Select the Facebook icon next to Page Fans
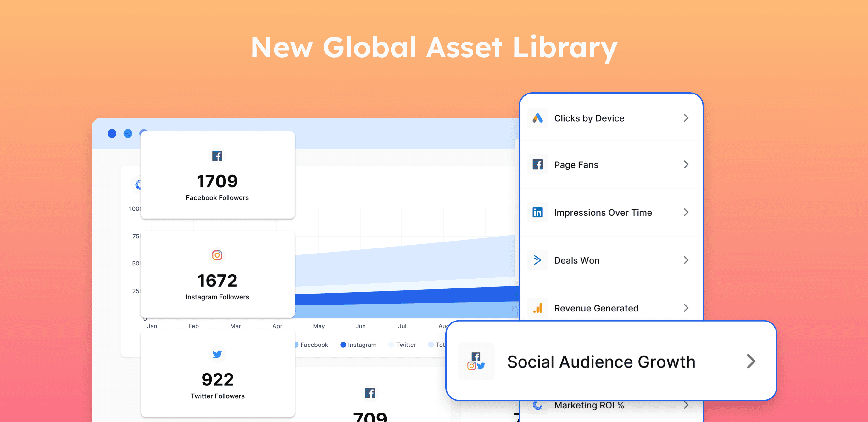The width and height of the screenshot is (868, 422). coord(537,165)
